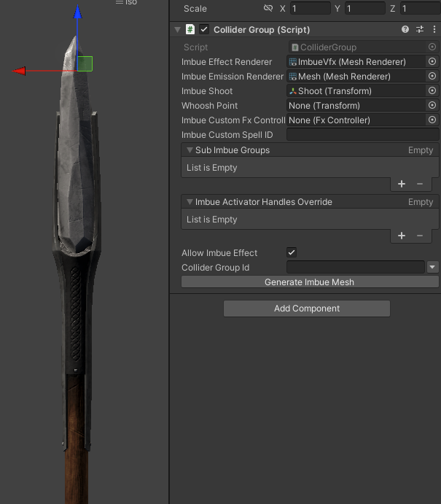The width and height of the screenshot is (441, 504).
Task: Uncheck Allow Imbue Effect
Action: click(x=292, y=252)
